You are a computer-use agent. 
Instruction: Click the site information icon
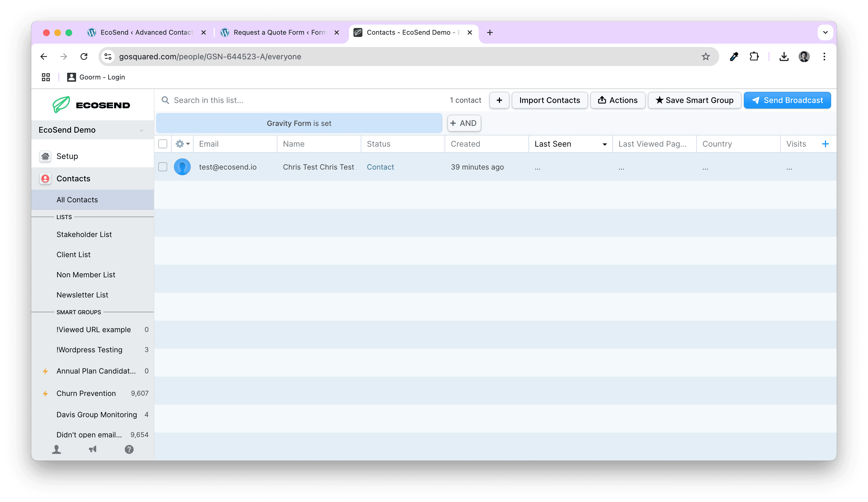[108, 57]
